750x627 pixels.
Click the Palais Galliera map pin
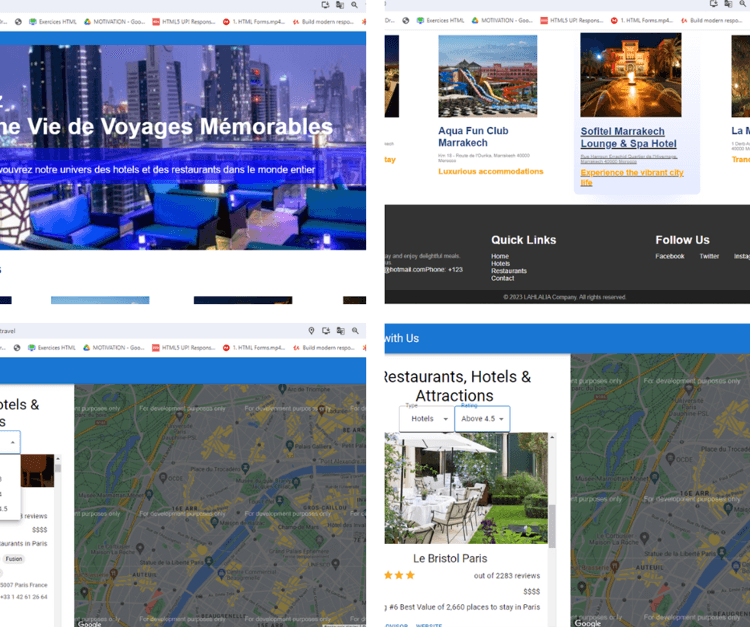coord(290,445)
